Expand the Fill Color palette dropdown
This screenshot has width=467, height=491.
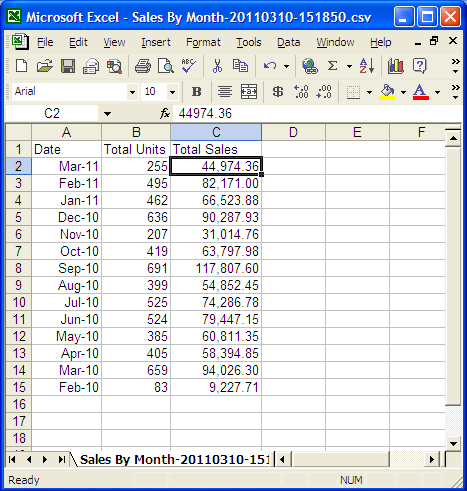pyautogui.click(x=403, y=92)
